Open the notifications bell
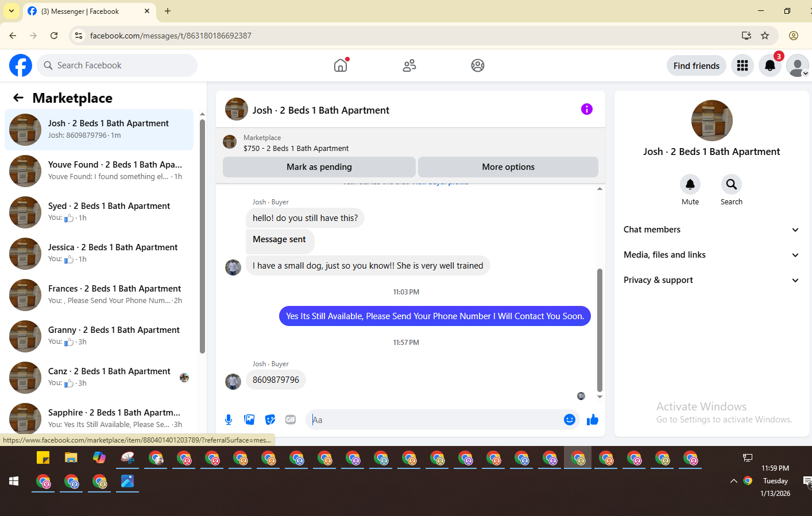The width and height of the screenshot is (812, 516). (770, 65)
